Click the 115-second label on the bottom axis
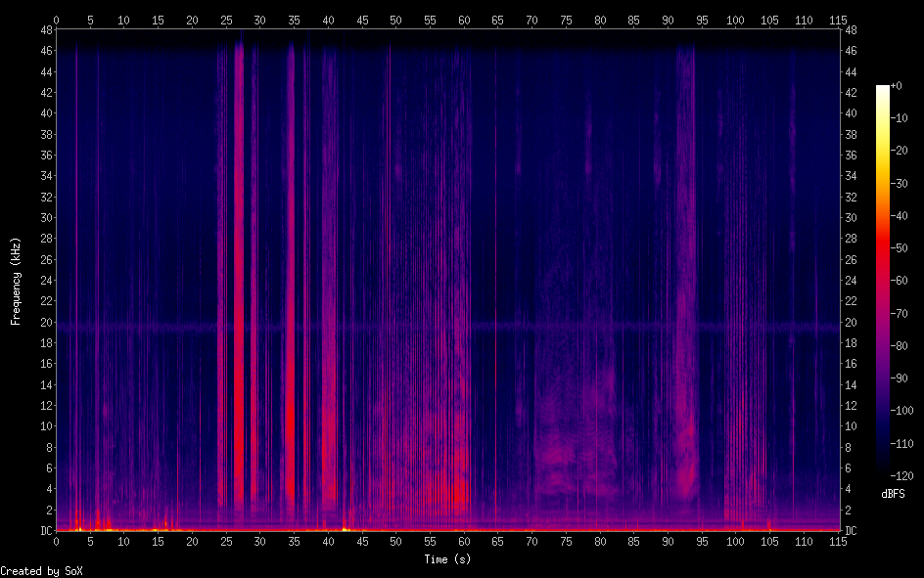This screenshot has height=578, width=924. click(x=838, y=541)
